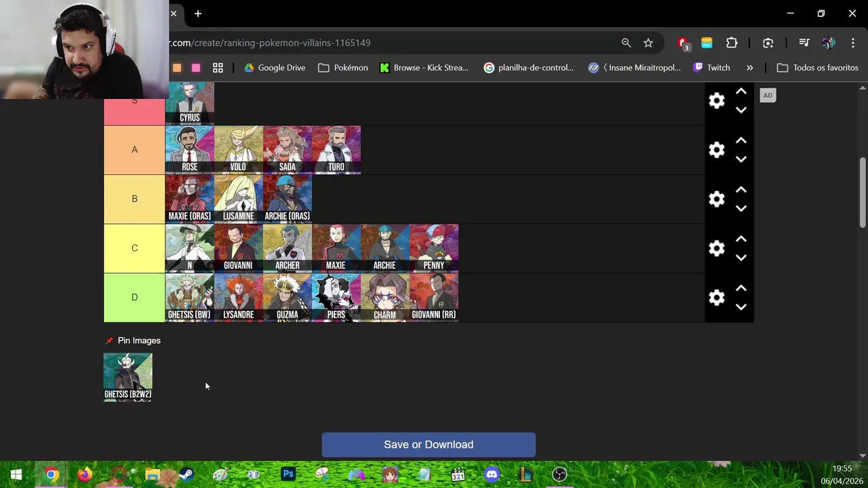The width and height of the screenshot is (868, 488).
Task: Open the Chrome three-dot menu
Action: [x=852, y=43]
